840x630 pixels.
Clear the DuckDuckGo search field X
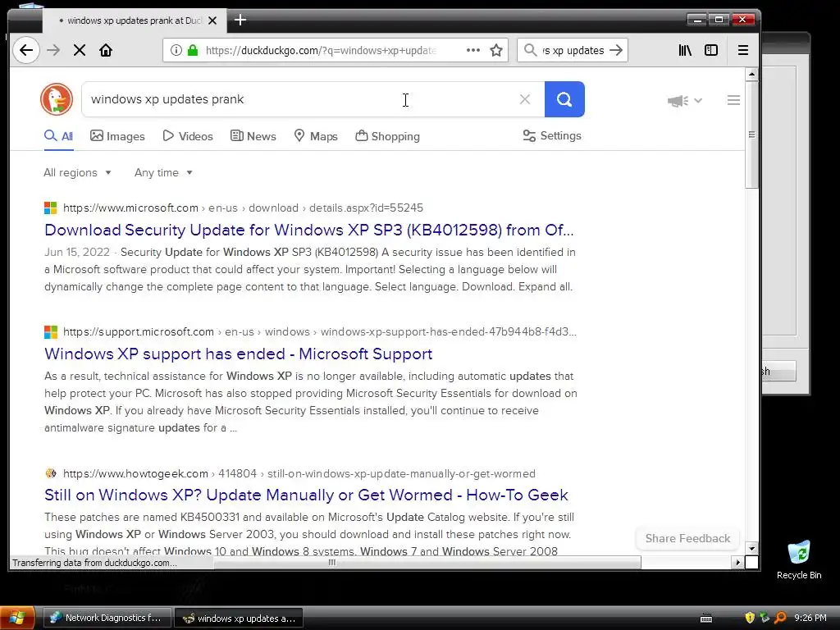525,99
